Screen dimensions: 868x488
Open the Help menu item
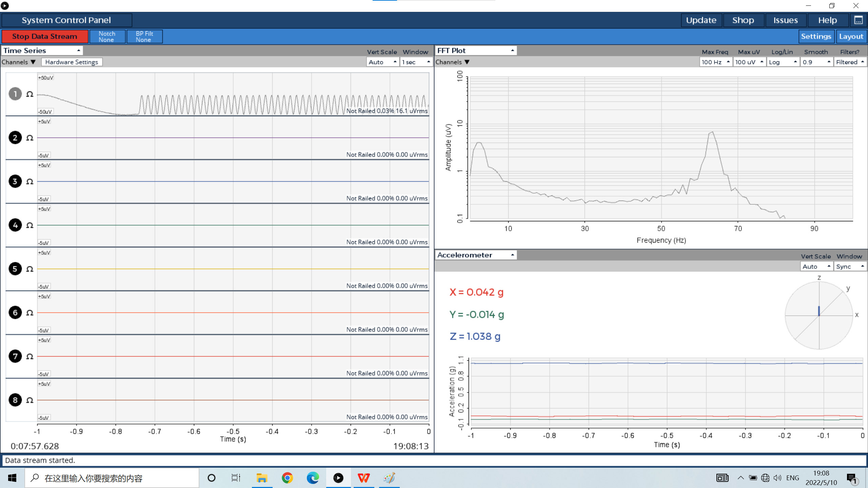click(827, 20)
